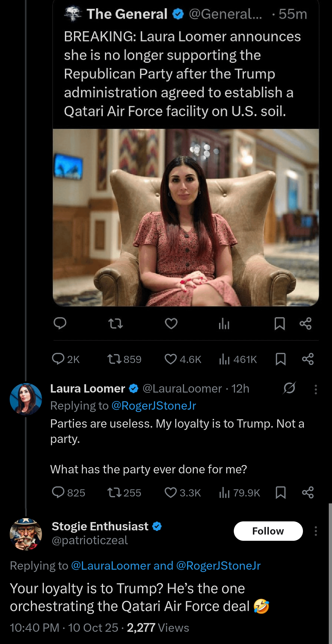View Laura Loomer's profile picture
This screenshot has width=332, height=644.
[26, 399]
